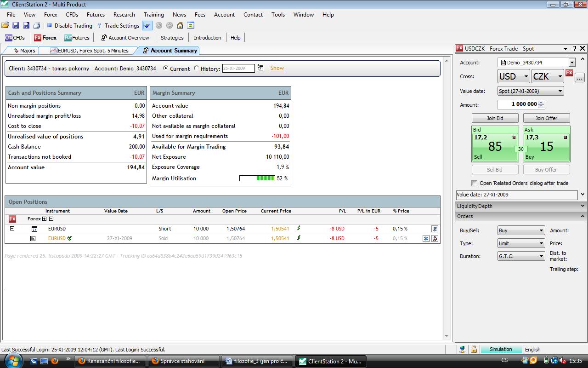
Task: Pin the USDCZK Forex Trade panel
Action: point(574,48)
